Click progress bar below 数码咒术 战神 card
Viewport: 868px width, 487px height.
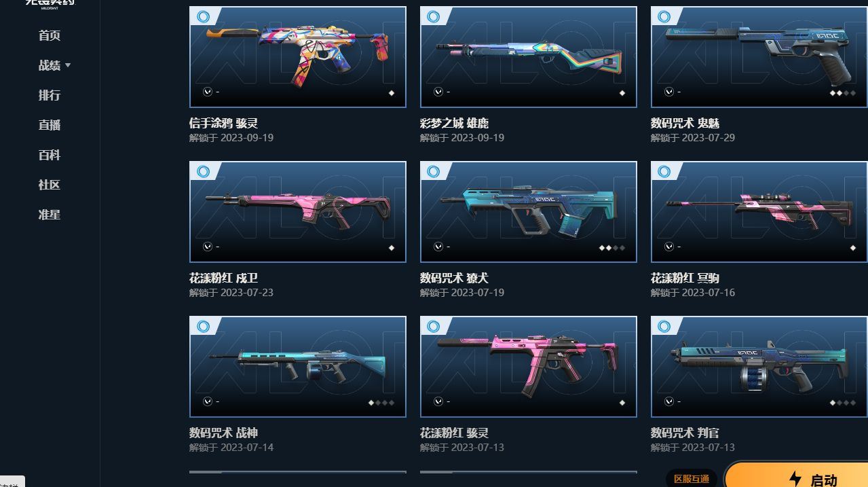298,472
